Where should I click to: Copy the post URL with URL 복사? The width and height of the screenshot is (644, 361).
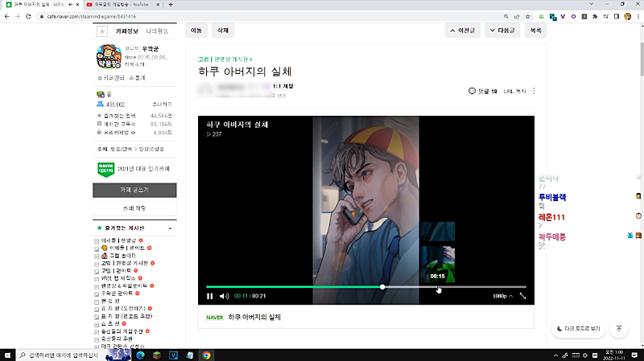[515, 91]
